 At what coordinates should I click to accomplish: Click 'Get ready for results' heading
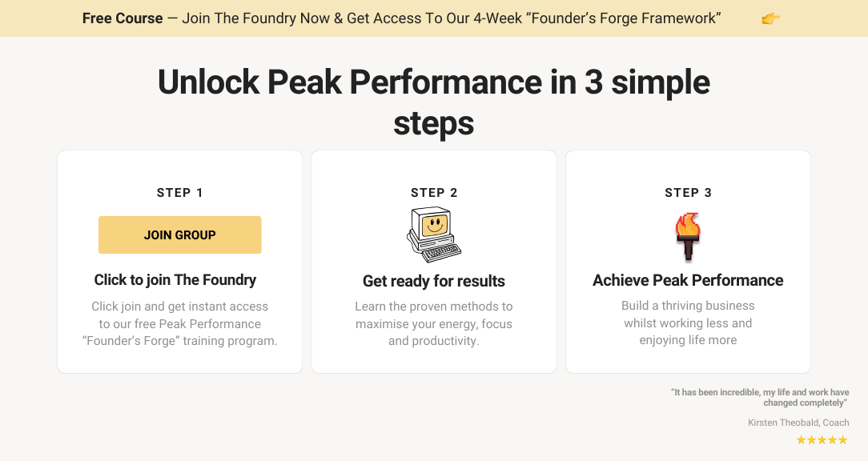(x=434, y=281)
